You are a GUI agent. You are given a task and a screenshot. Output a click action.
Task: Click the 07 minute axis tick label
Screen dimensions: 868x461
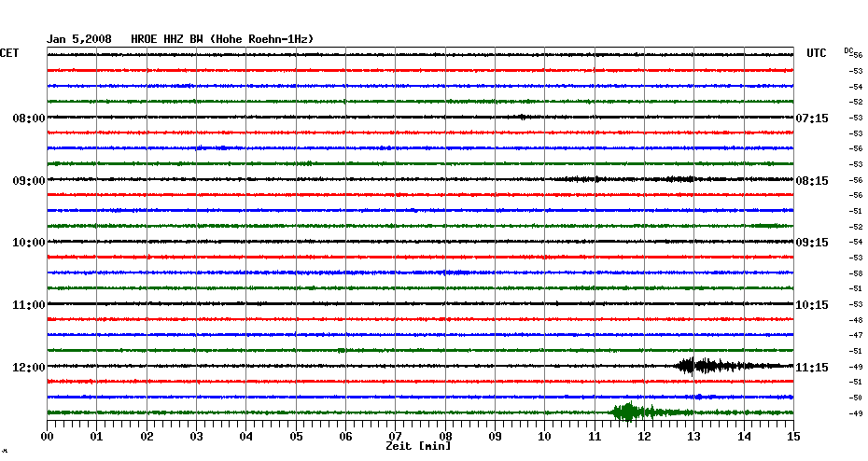pyautogui.click(x=395, y=437)
